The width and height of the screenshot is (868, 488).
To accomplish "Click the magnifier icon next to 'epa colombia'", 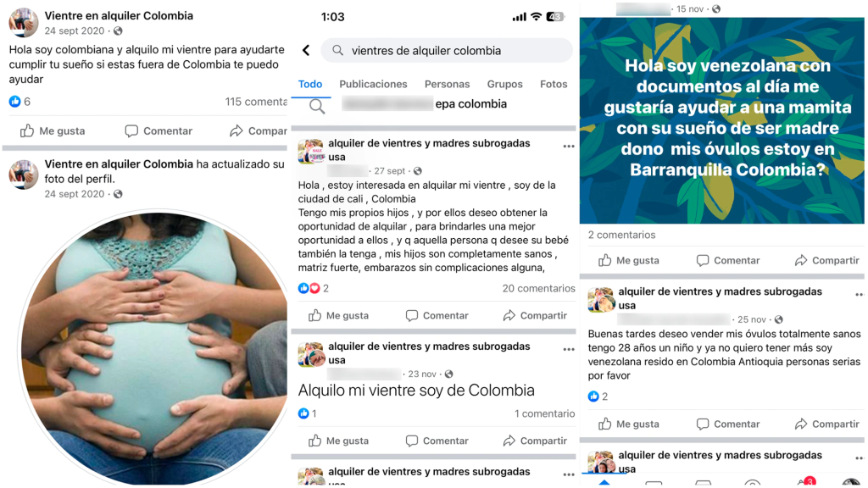I will [317, 106].
